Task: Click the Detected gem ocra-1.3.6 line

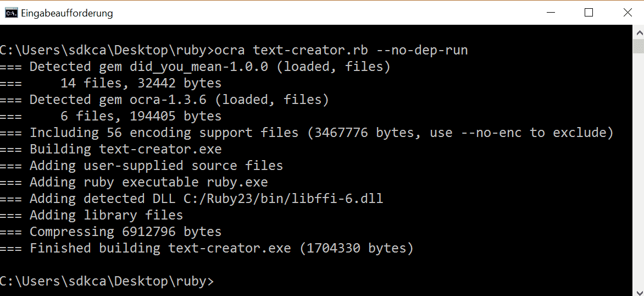Action: (164, 100)
